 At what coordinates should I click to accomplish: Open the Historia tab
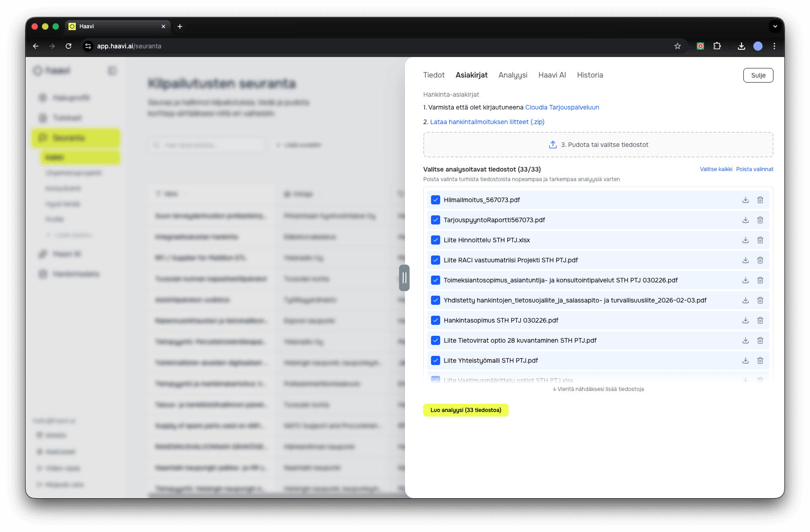click(589, 75)
